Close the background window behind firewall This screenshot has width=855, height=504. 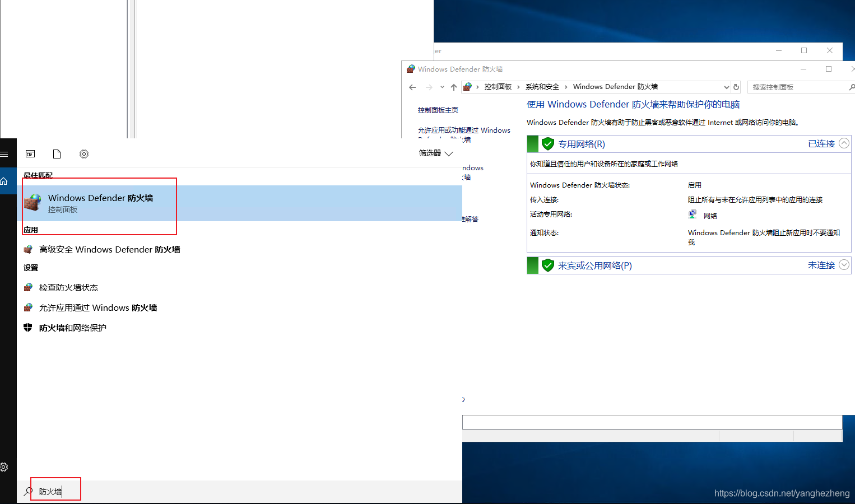830,50
